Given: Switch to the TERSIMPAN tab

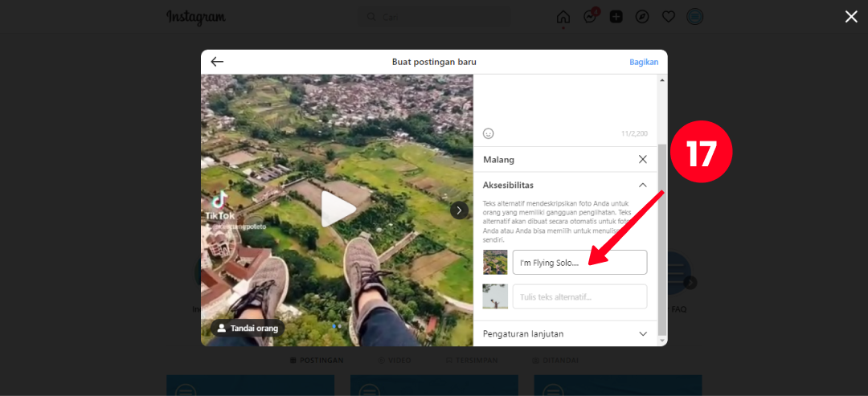Looking at the screenshot, I should 472,360.
